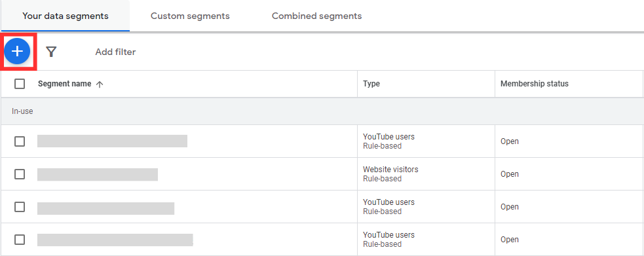Switch to the Combined segments tab

(x=316, y=16)
